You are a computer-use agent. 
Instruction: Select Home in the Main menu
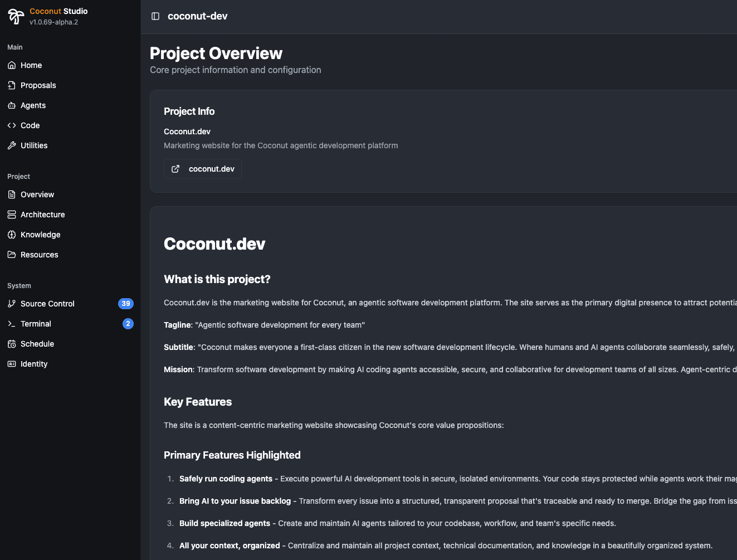30,65
